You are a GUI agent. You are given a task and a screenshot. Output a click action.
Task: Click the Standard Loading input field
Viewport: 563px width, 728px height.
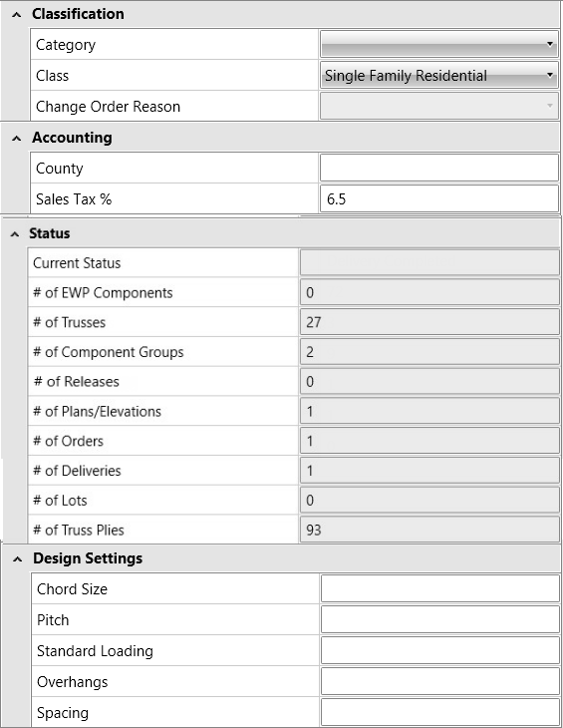[440, 650]
